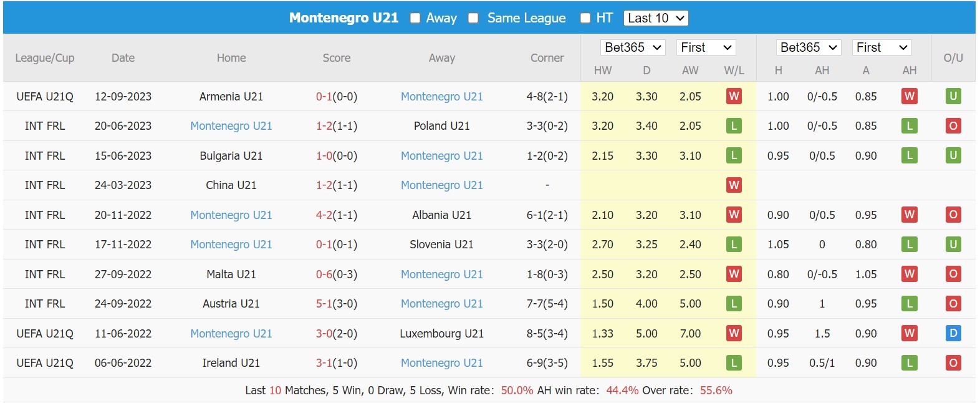Viewport: 980px width, 403px height.
Task: Open Montenegro U21 link in the Poland row
Action: coord(231,125)
